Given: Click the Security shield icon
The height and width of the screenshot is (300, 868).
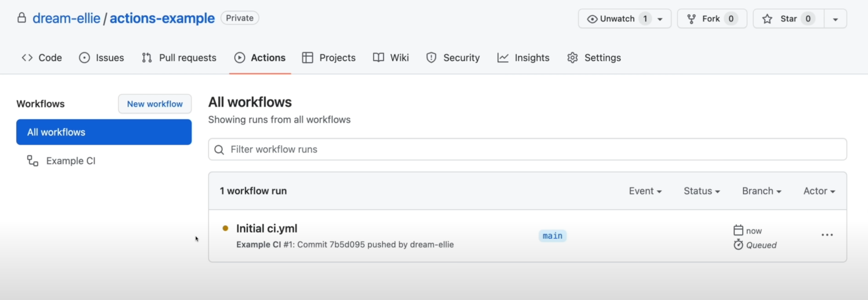Looking at the screenshot, I should pos(432,57).
